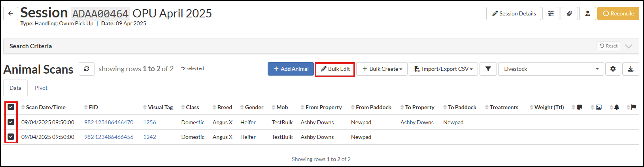Uncheck the row for visual tag 1256

[x=11, y=122]
